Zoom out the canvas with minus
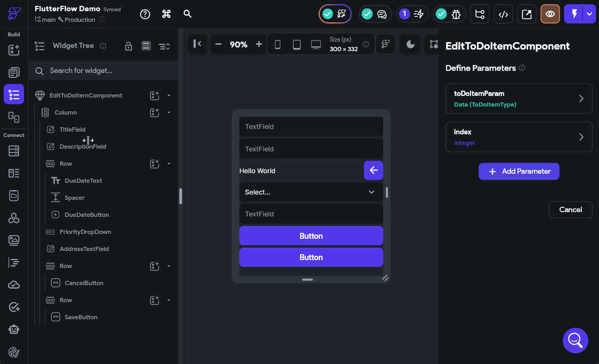The height and width of the screenshot is (364, 599). 218,44
